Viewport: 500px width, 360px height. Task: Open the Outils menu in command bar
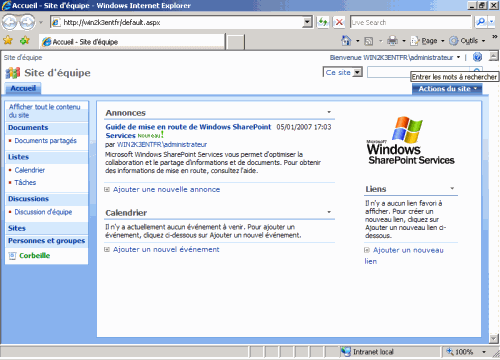[467, 41]
